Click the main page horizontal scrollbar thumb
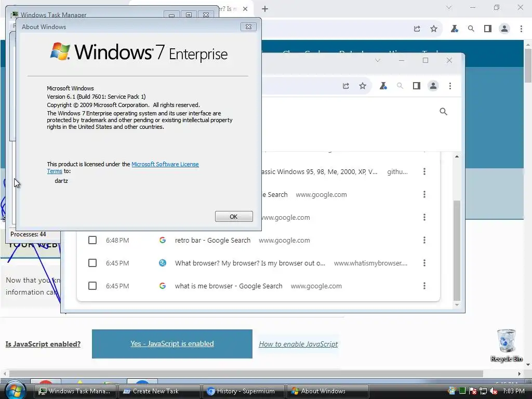This screenshot has width=532, height=399. [x=246, y=374]
